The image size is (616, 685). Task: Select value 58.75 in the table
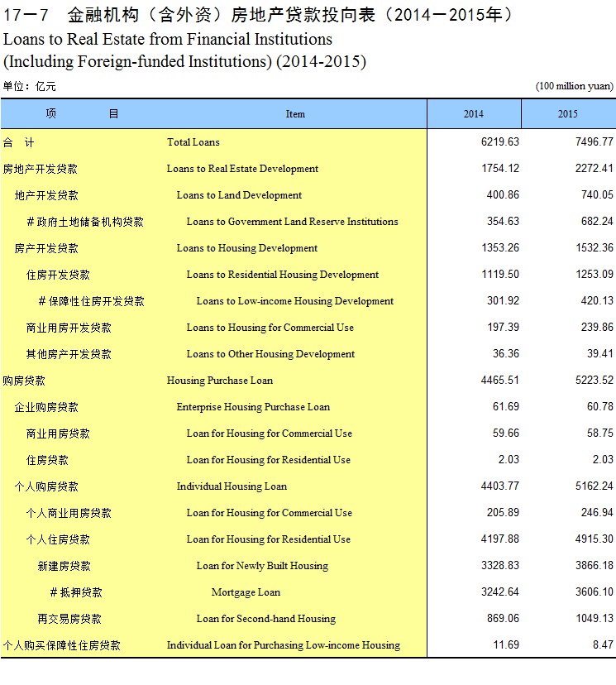coord(600,433)
